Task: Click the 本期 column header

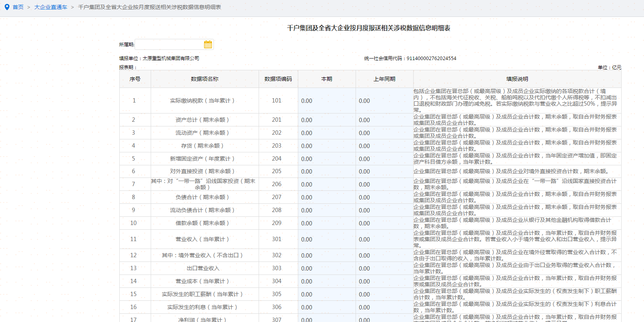Action: coord(327,79)
